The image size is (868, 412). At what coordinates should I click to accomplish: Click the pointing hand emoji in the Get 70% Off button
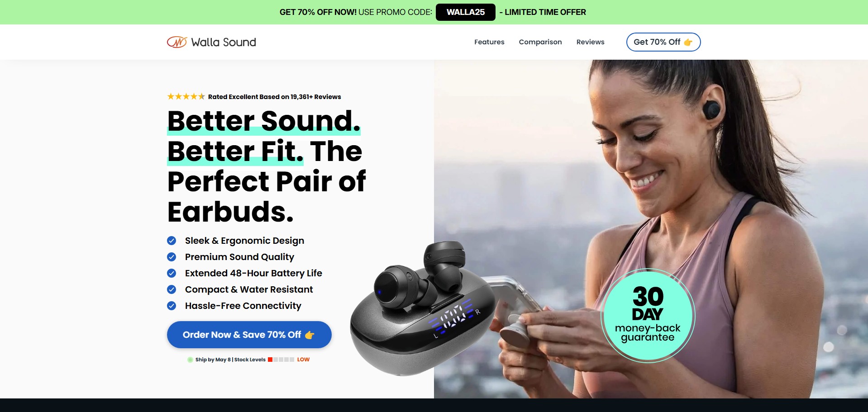coord(688,42)
